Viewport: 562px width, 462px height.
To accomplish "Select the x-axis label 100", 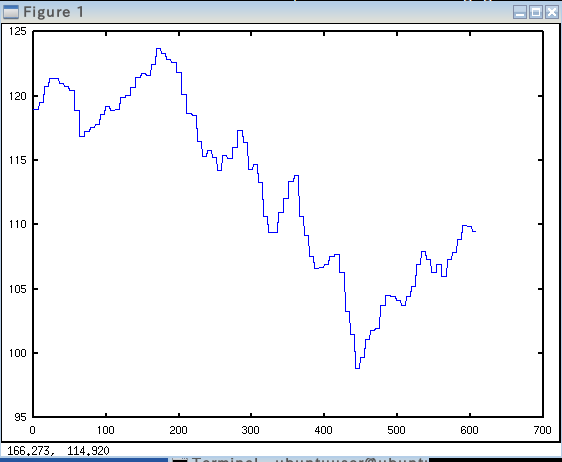I will 105,430.
